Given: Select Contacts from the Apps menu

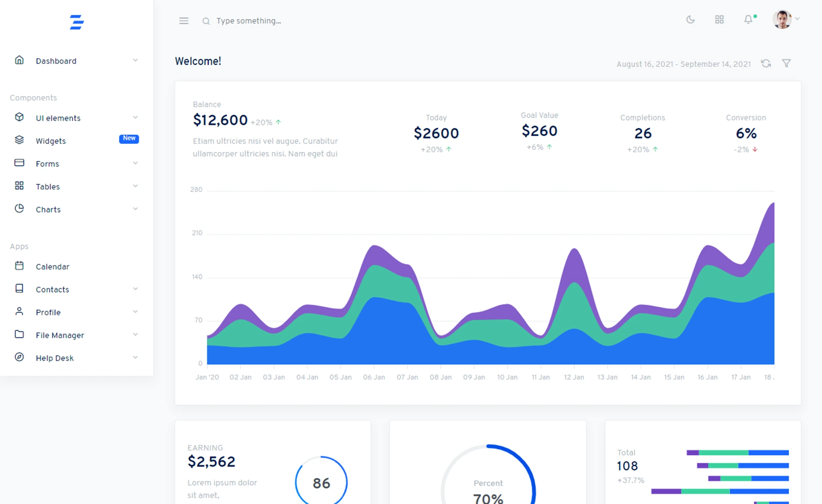Looking at the screenshot, I should [x=51, y=289].
